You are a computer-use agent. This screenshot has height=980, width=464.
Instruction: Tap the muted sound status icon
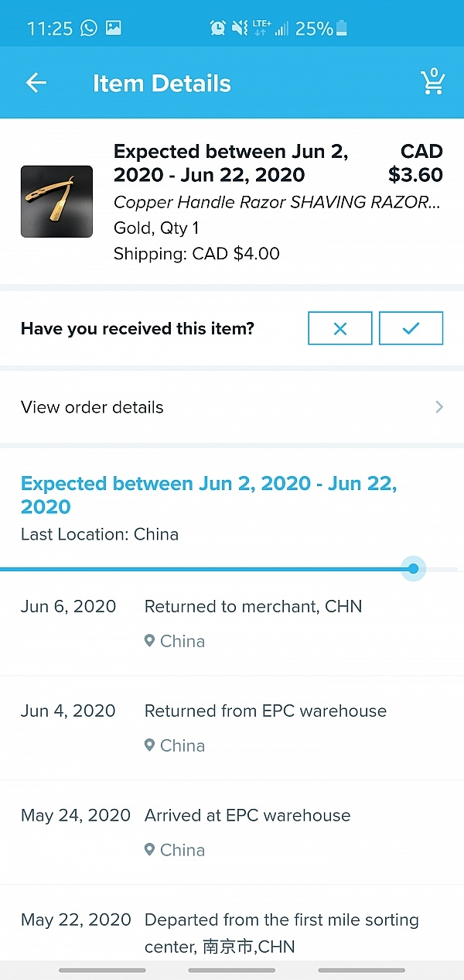pos(240,29)
